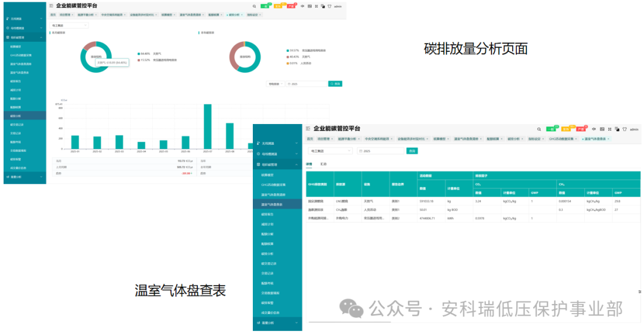Click hamburger menu icon in carbon analysis window
This screenshot has height=335, width=644.
[x=51, y=6]
